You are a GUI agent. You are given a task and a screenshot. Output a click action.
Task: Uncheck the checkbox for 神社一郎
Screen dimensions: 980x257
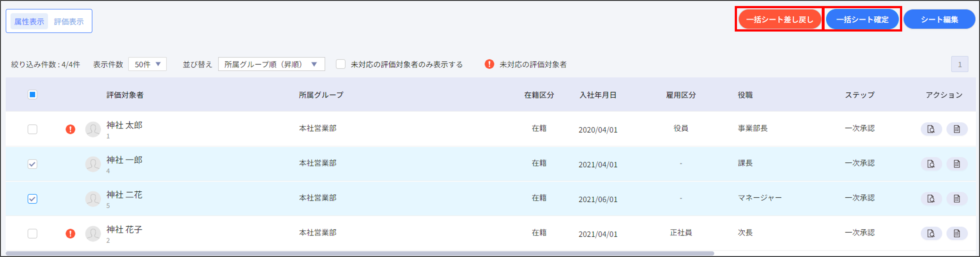coord(32,163)
